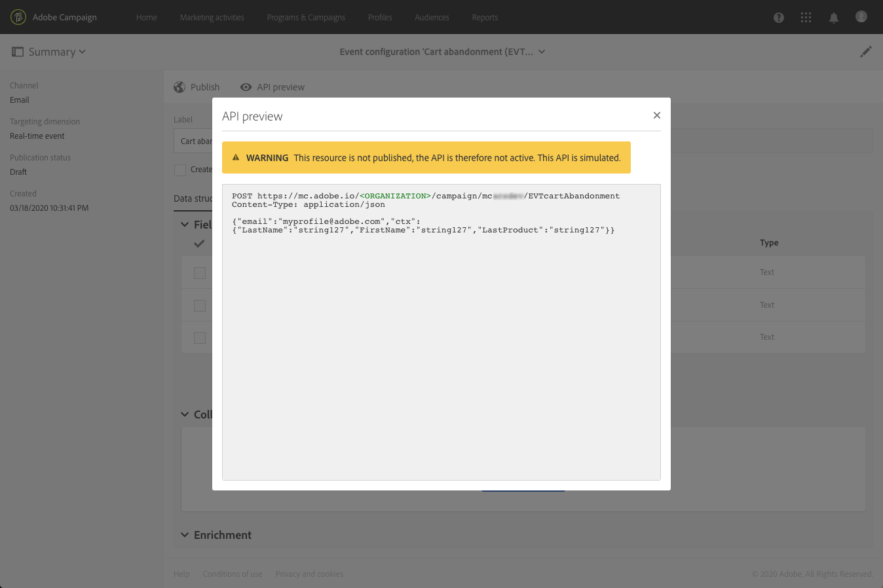Open Marketing activities menu
883x588 pixels.
click(x=212, y=18)
